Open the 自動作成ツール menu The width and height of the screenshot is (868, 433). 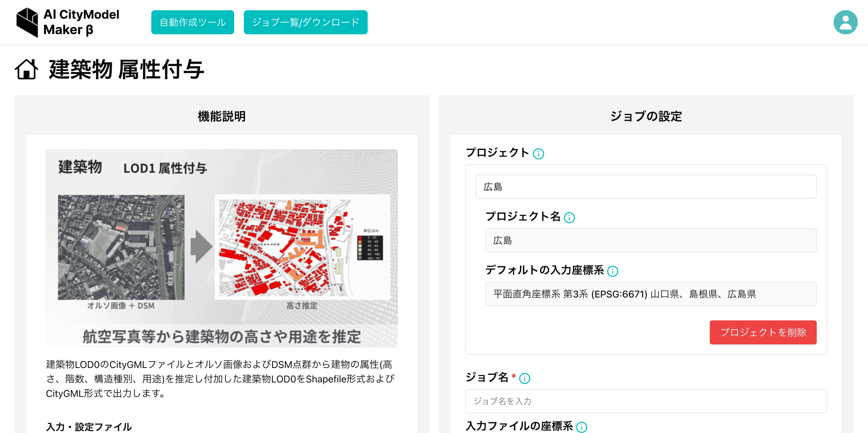coord(192,22)
